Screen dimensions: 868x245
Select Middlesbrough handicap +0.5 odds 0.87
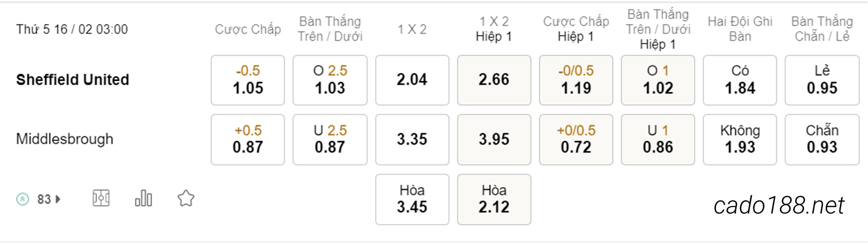[x=248, y=140]
